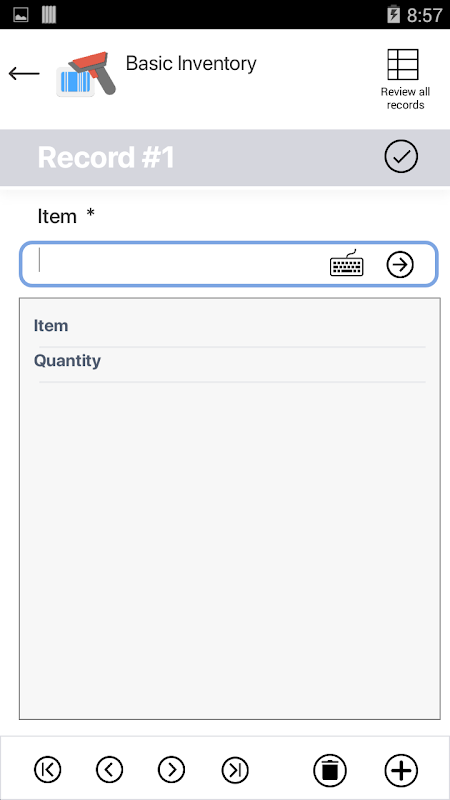450x800 pixels.
Task: Select the Quantity row in summary list
Action: (230, 361)
